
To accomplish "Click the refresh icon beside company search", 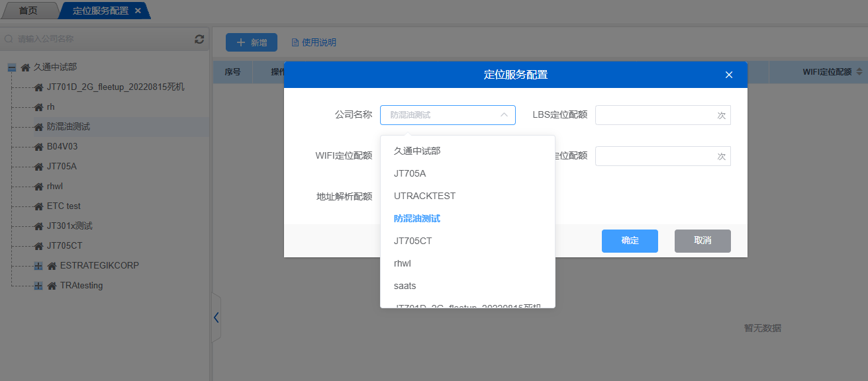I will click(199, 40).
